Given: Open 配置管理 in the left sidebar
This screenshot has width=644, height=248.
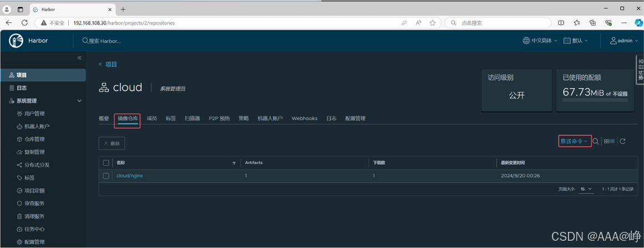Looking at the screenshot, I should 34,242.
